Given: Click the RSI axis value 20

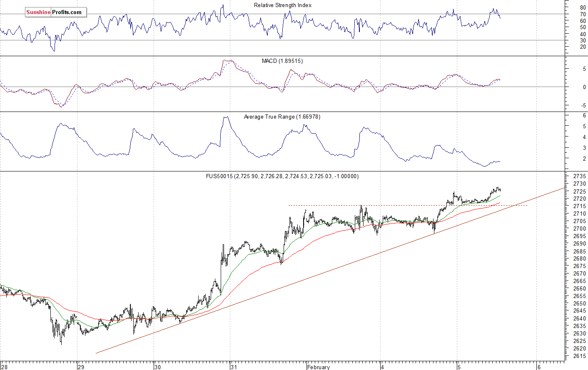Looking at the screenshot, I should (583, 47).
